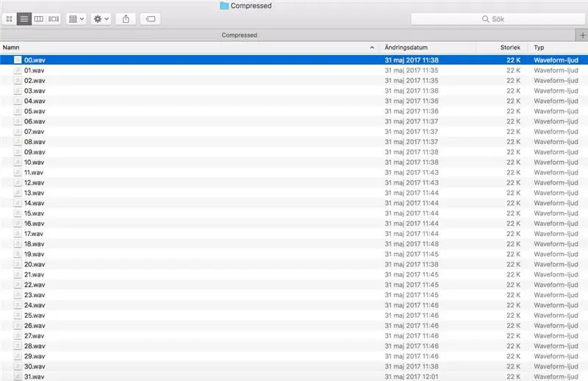Select file 12.wav

tap(294, 182)
